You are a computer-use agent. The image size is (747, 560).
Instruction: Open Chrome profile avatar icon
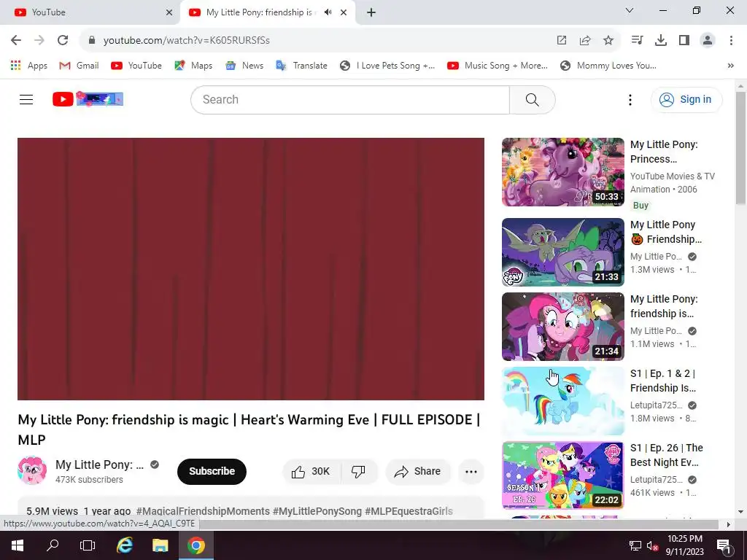point(708,41)
